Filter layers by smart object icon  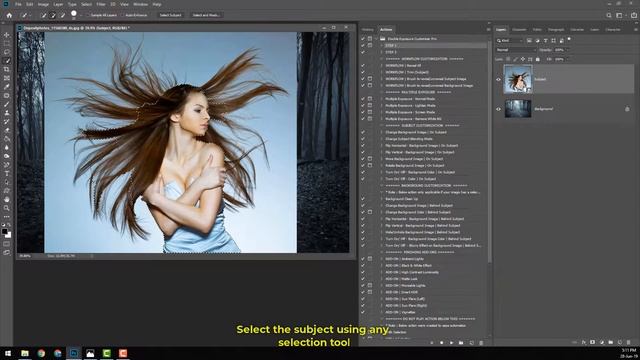[562, 40]
